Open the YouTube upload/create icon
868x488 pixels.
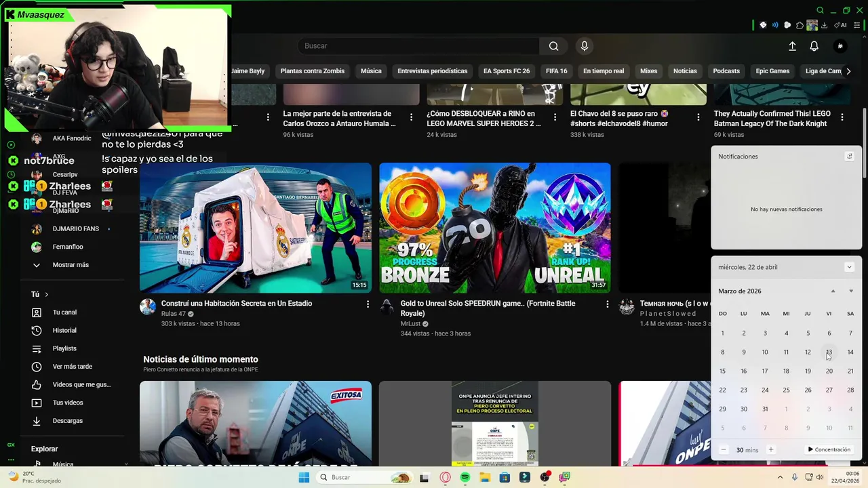click(792, 46)
